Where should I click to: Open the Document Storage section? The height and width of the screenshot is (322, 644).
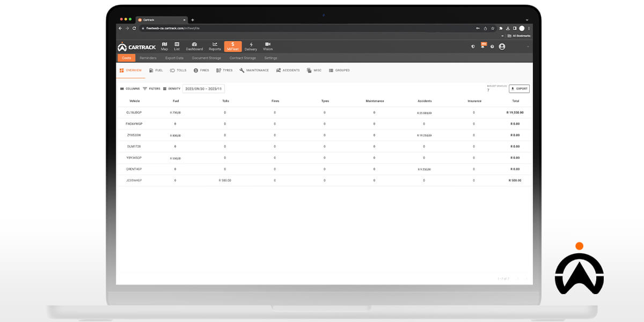pyautogui.click(x=207, y=57)
